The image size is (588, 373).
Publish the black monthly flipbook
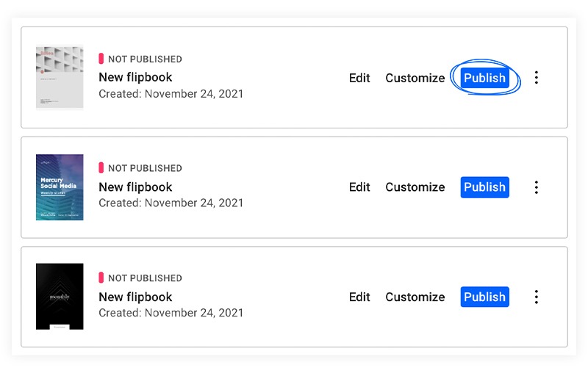tap(484, 297)
